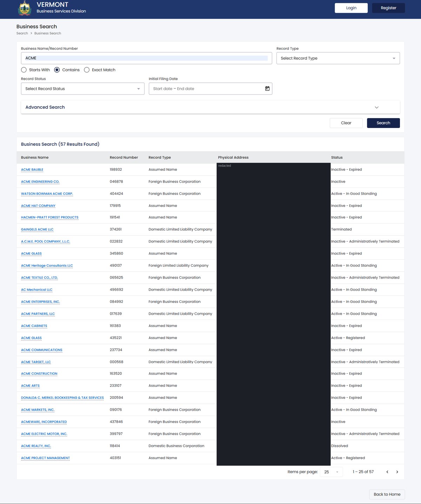Open the calendar date picker icon
The height and width of the screenshot is (504, 421).
pyautogui.click(x=267, y=89)
